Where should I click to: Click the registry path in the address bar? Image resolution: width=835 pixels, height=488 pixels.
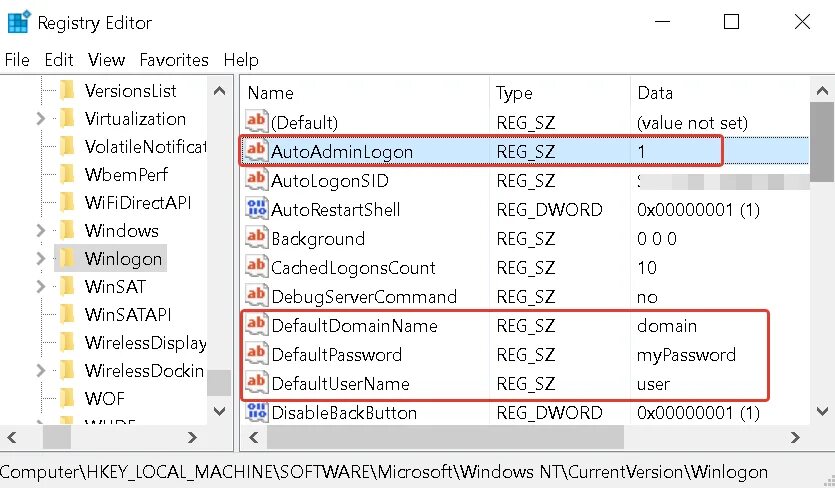pyautogui.click(x=383, y=471)
